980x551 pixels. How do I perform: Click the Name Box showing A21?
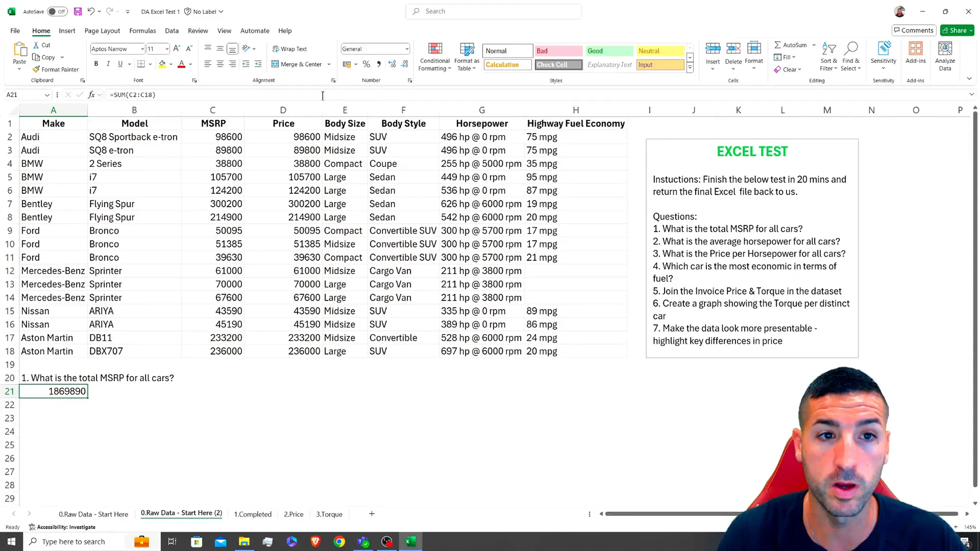[x=24, y=94]
